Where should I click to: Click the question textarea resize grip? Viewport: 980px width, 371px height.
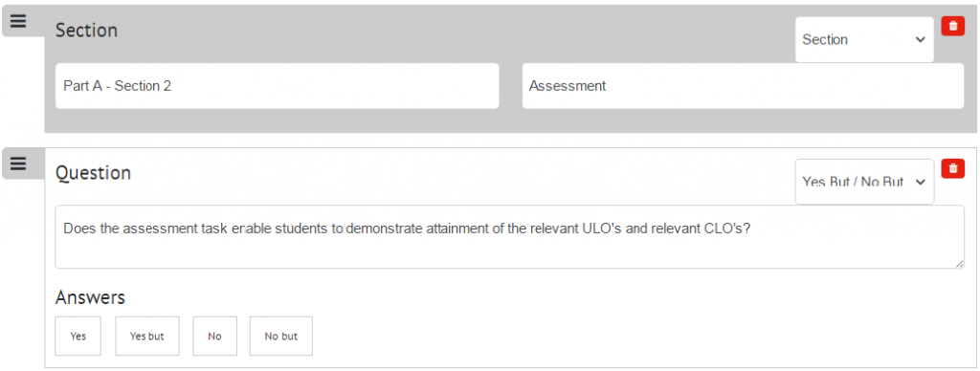[959, 264]
